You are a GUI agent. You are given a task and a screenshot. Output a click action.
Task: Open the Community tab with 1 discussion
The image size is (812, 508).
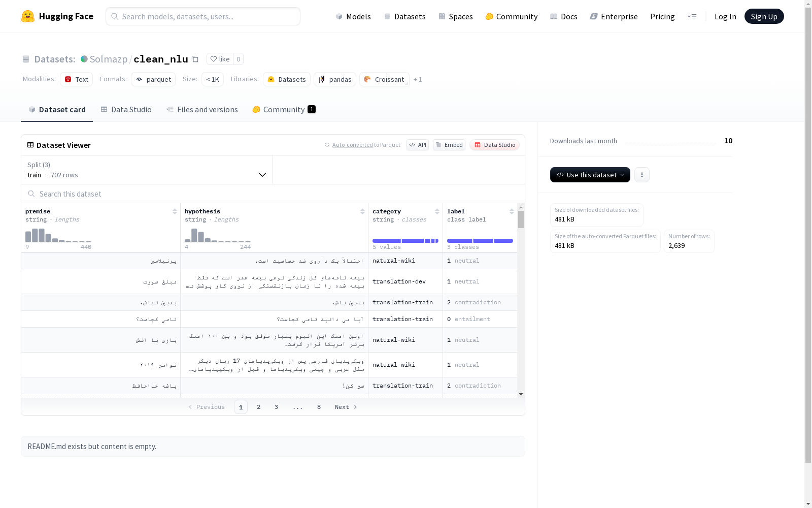[x=284, y=110]
